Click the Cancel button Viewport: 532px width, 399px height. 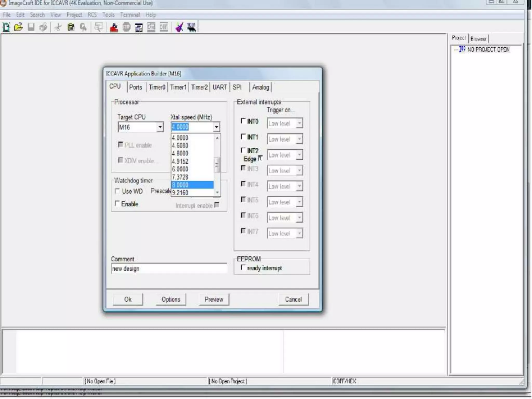[x=294, y=300]
